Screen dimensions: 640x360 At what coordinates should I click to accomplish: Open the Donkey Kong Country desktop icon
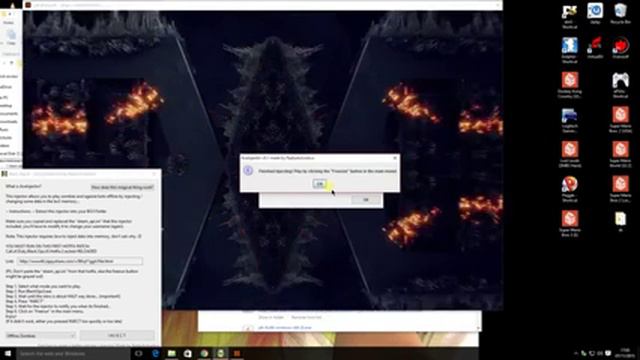click(x=570, y=85)
